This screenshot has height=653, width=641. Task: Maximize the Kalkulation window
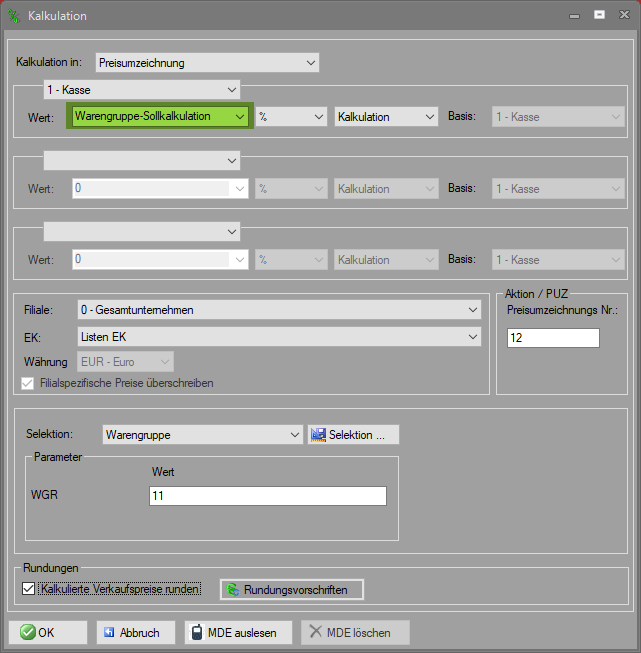coord(599,15)
